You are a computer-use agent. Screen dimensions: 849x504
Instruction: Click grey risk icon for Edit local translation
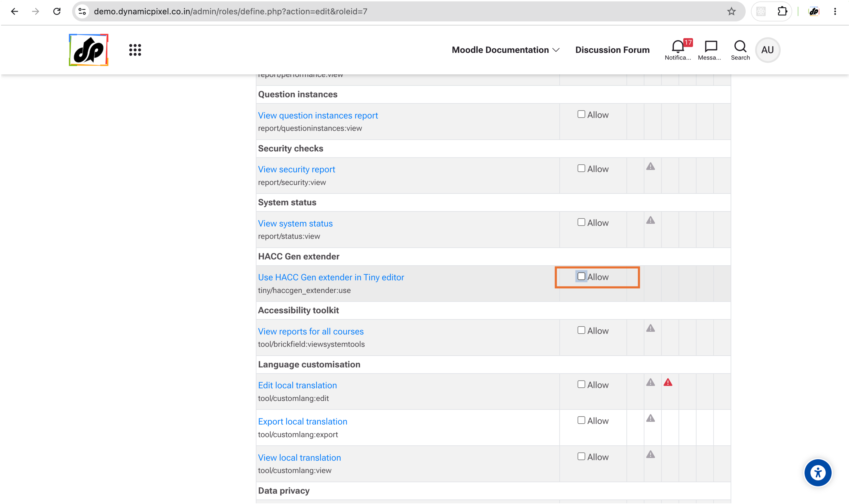pos(650,383)
